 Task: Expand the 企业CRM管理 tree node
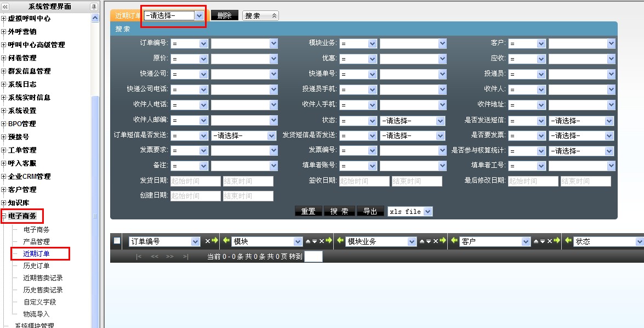click(x=4, y=177)
